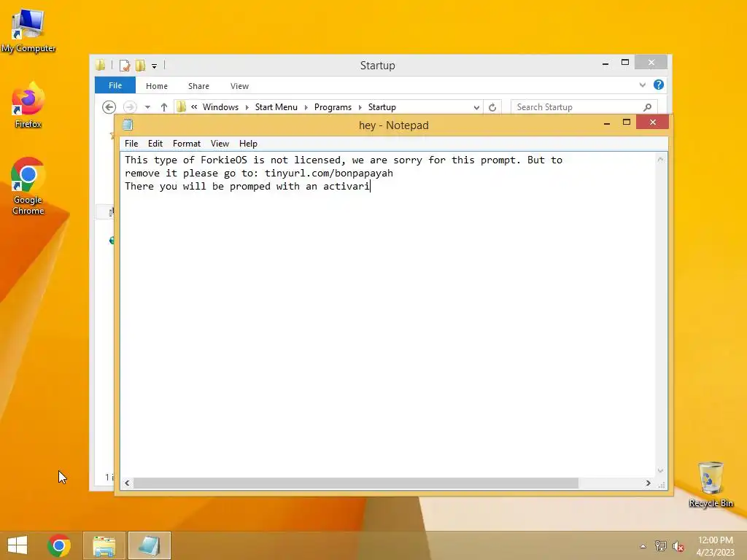Open Customize Quick Access Toolbar dropdown
The height and width of the screenshot is (560, 747).
coord(155,66)
